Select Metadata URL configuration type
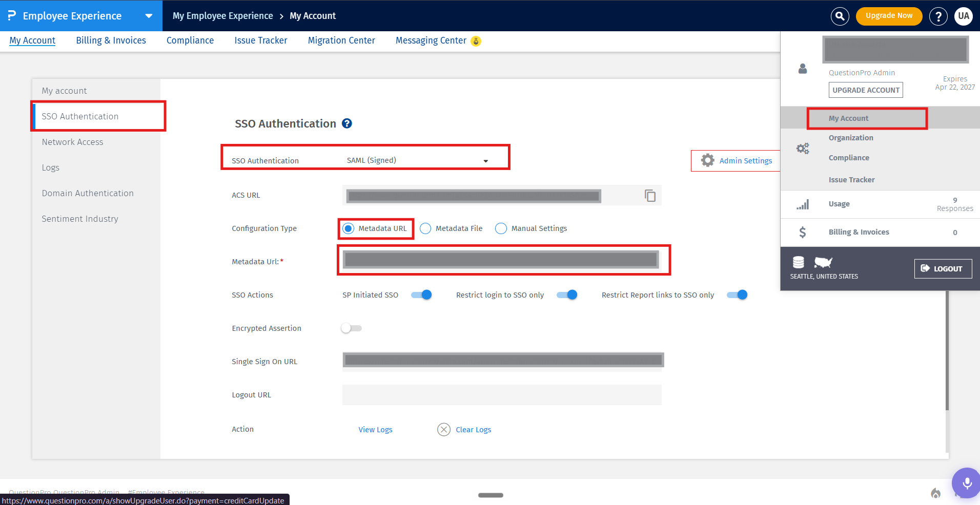Image resolution: width=980 pixels, height=505 pixels. point(349,228)
